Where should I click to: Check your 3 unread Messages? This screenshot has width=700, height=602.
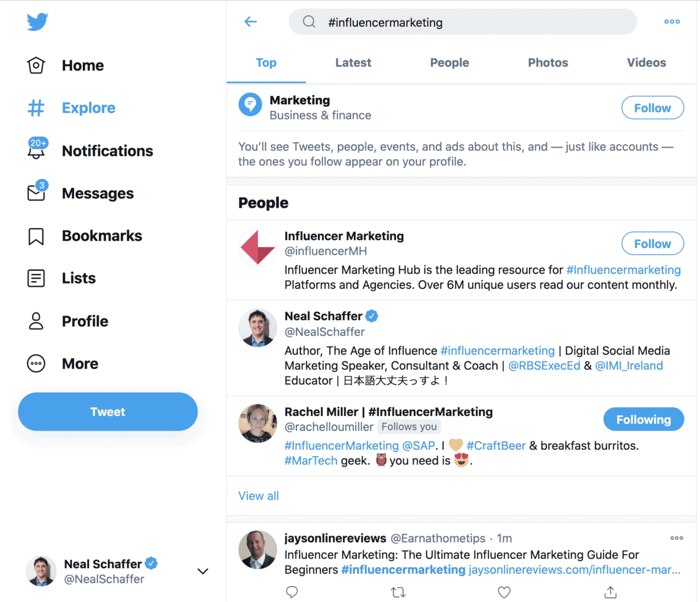pyautogui.click(x=97, y=193)
